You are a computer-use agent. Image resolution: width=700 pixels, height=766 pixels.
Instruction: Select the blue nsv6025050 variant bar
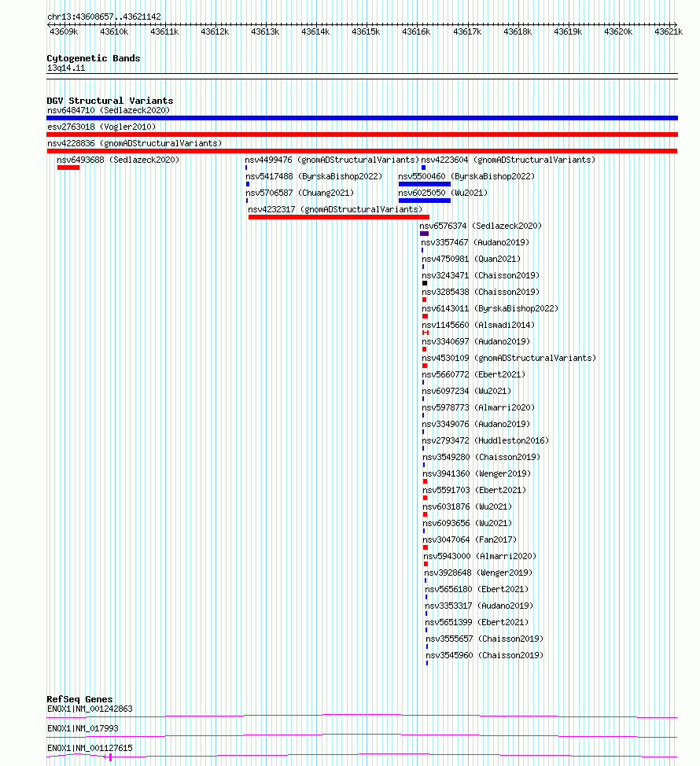[425, 201]
